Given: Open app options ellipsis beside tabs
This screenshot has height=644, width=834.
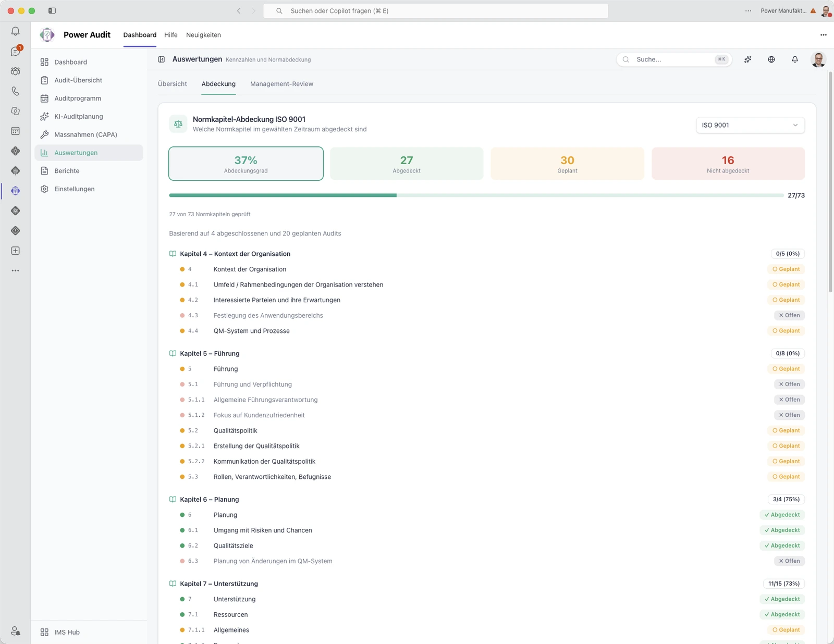Looking at the screenshot, I should pyautogui.click(x=823, y=35).
